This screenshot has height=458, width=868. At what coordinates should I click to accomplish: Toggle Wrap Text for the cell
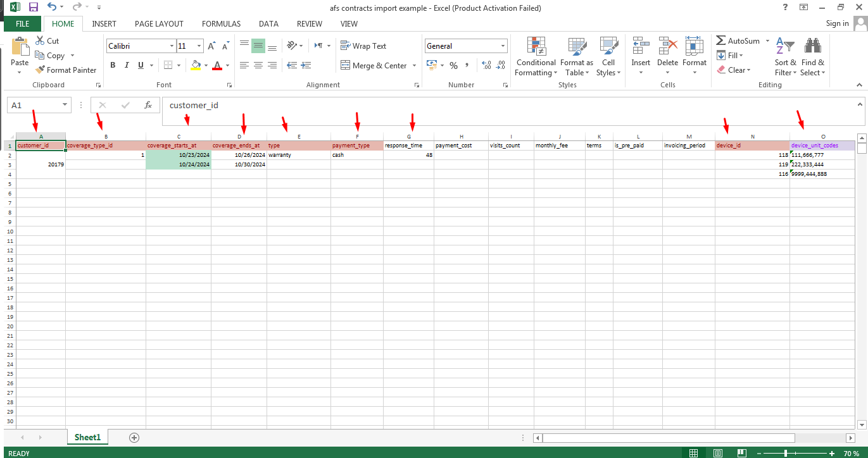click(x=363, y=46)
